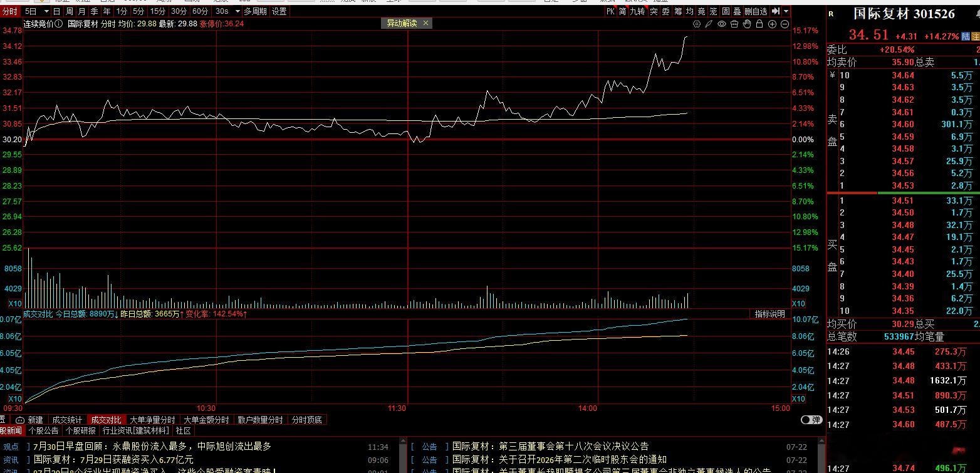Viewport: 980px width, 473px height.
Task: Switch to 年 yearly chart
Action: pyautogui.click(x=107, y=11)
